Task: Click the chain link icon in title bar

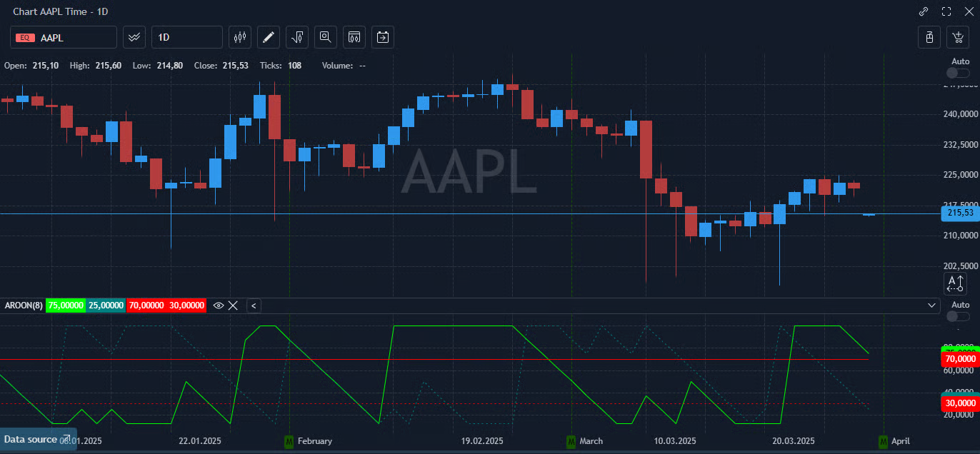Action: pyautogui.click(x=924, y=11)
